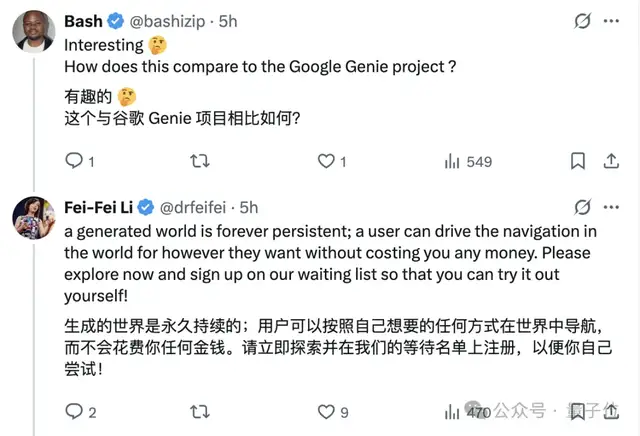
Task: Reply to Fei-Fei Li's tweet
Action: click(74, 411)
